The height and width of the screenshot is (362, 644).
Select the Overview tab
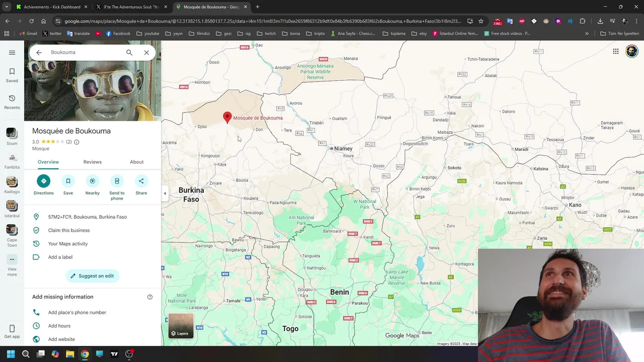click(48, 162)
